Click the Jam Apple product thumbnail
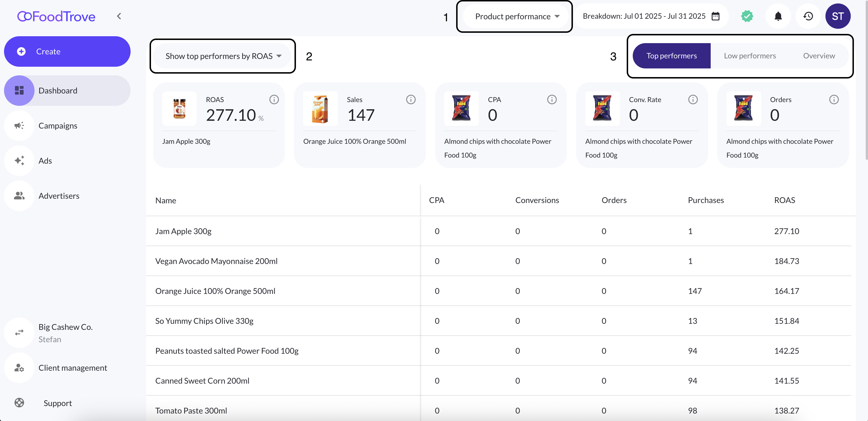The height and width of the screenshot is (421, 868). pos(179,109)
